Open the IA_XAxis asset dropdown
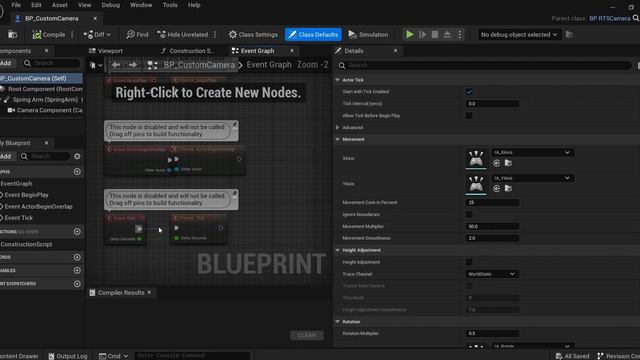Image resolution: width=640 pixels, height=360 pixels. (x=532, y=152)
